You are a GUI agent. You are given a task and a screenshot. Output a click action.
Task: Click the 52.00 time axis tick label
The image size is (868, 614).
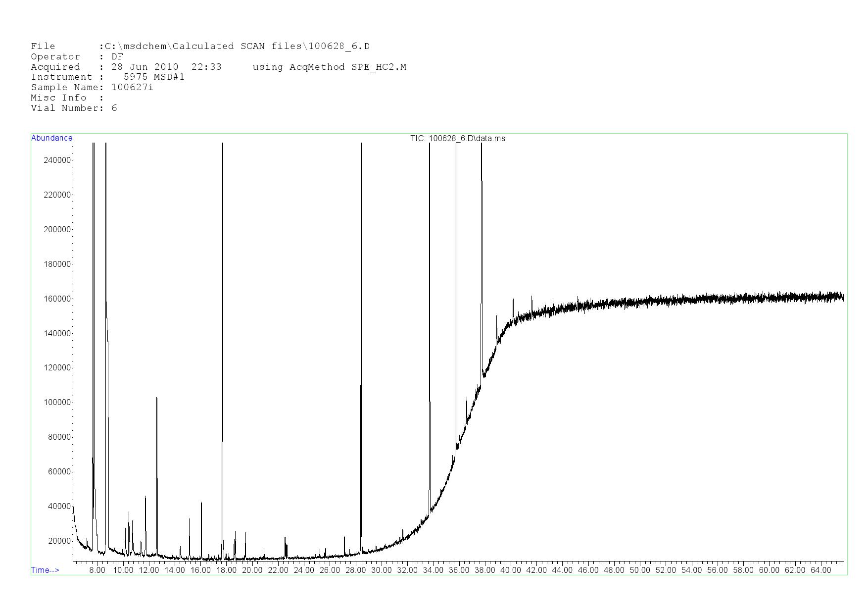665,570
